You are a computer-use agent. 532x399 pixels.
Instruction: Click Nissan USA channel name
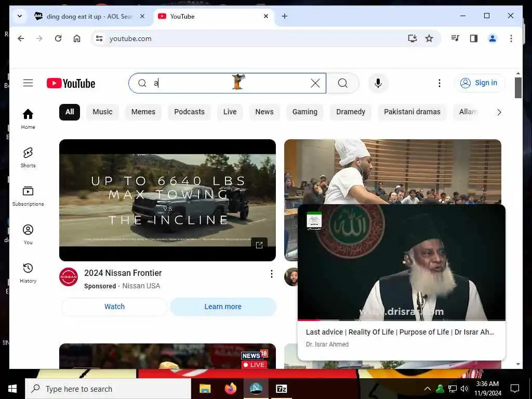point(141,286)
